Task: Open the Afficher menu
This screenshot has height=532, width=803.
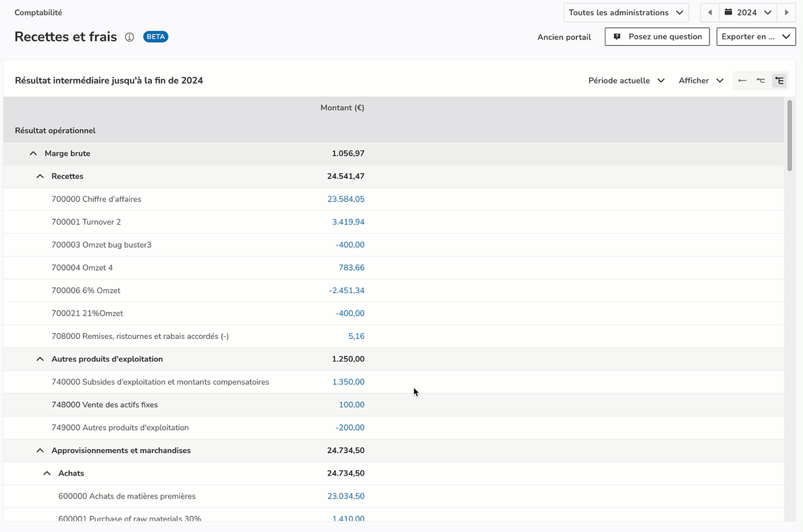Action: [700, 81]
